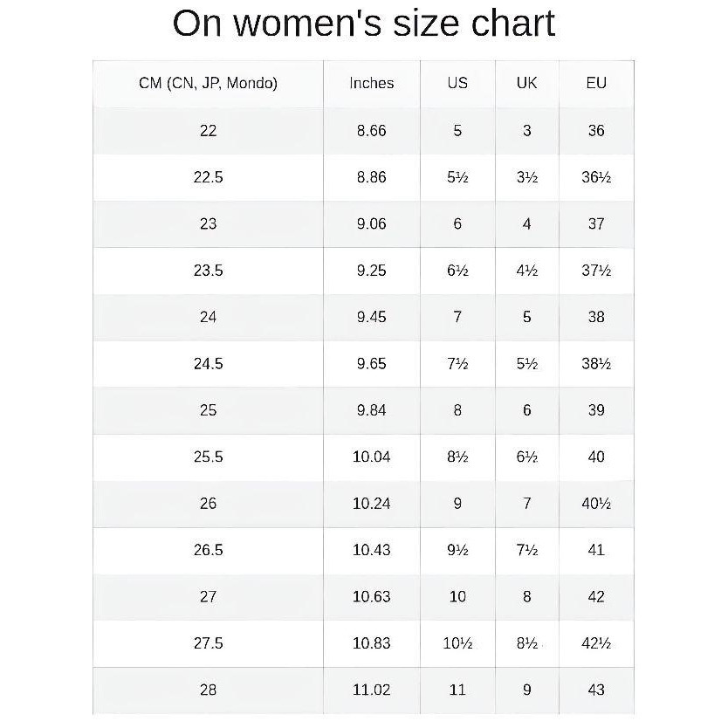
Task: Click the 8.66 inches cell
Action: (371, 131)
